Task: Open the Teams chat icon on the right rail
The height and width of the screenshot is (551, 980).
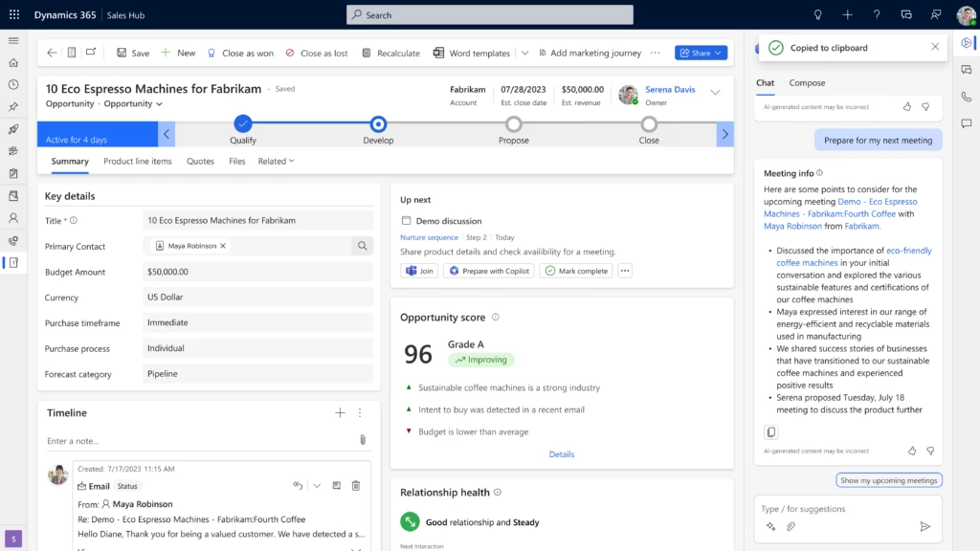Action: click(x=967, y=70)
